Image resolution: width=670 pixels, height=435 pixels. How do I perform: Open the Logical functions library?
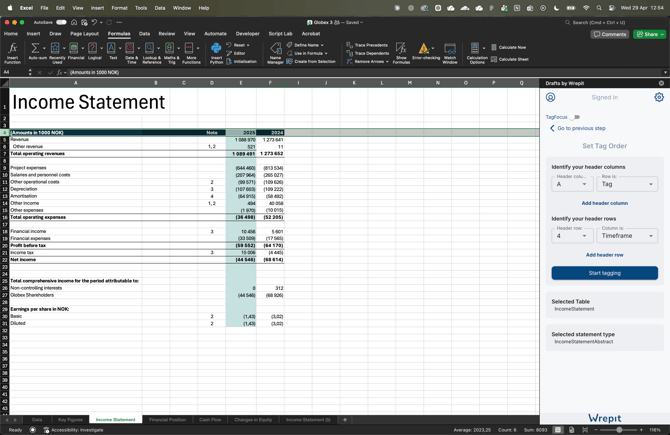click(94, 51)
